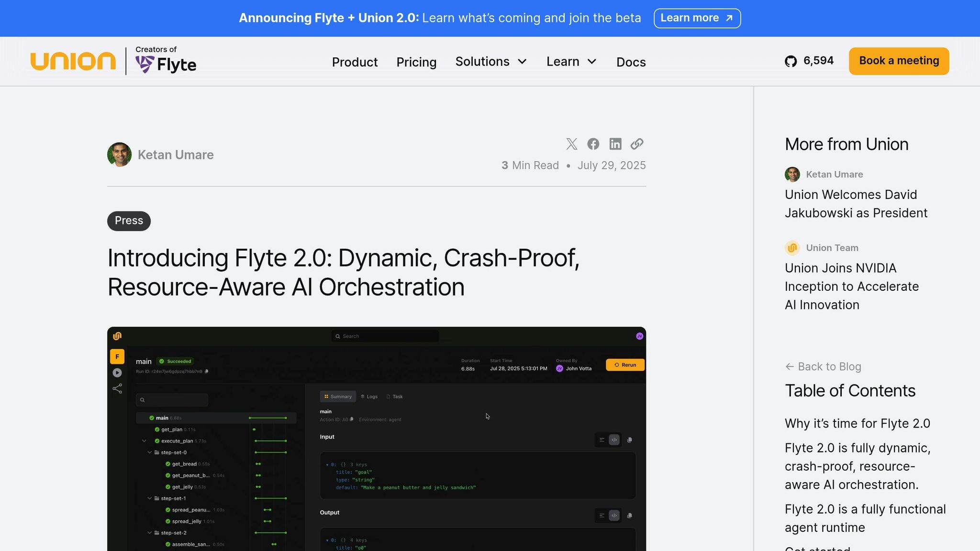
Task: Share the article on Facebook
Action: pyautogui.click(x=593, y=144)
